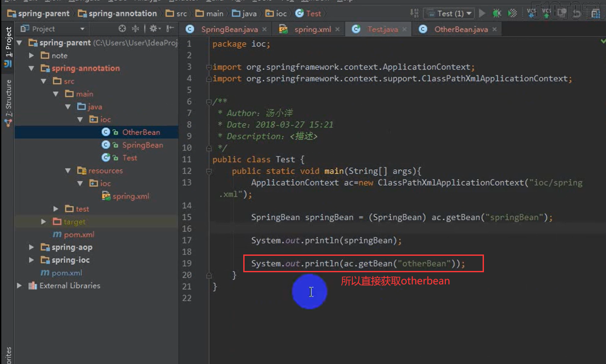Expand the note folder in the tree
The width and height of the screenshot is (606, 364).
31,55
